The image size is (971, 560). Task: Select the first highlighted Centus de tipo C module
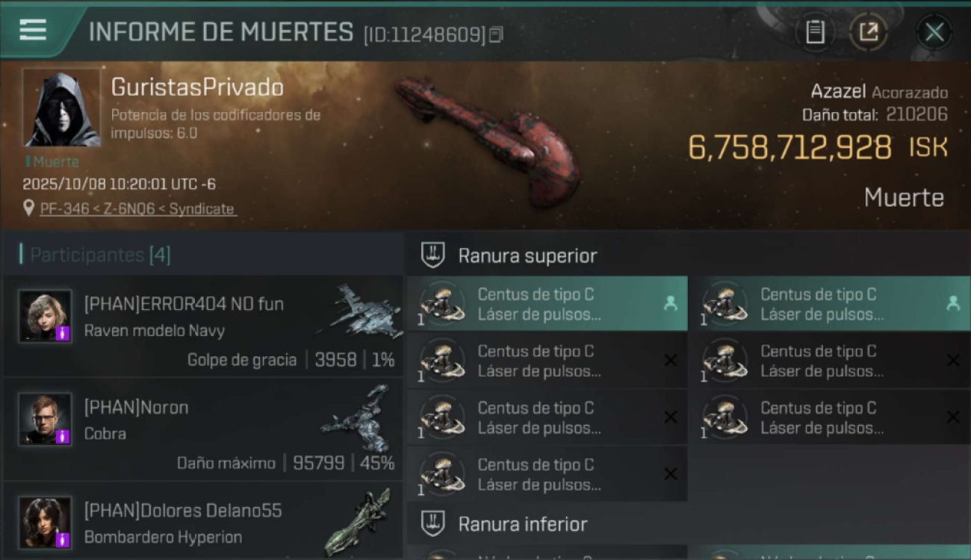pos(547,304)
